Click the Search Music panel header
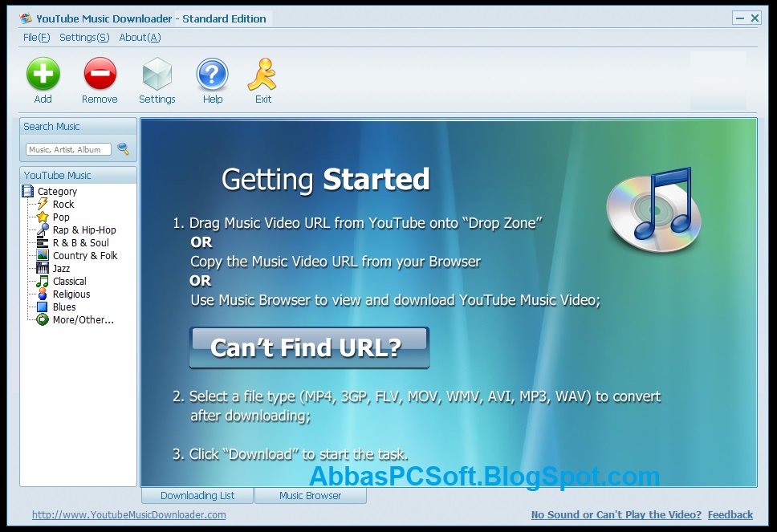 (x=78, y=126)
